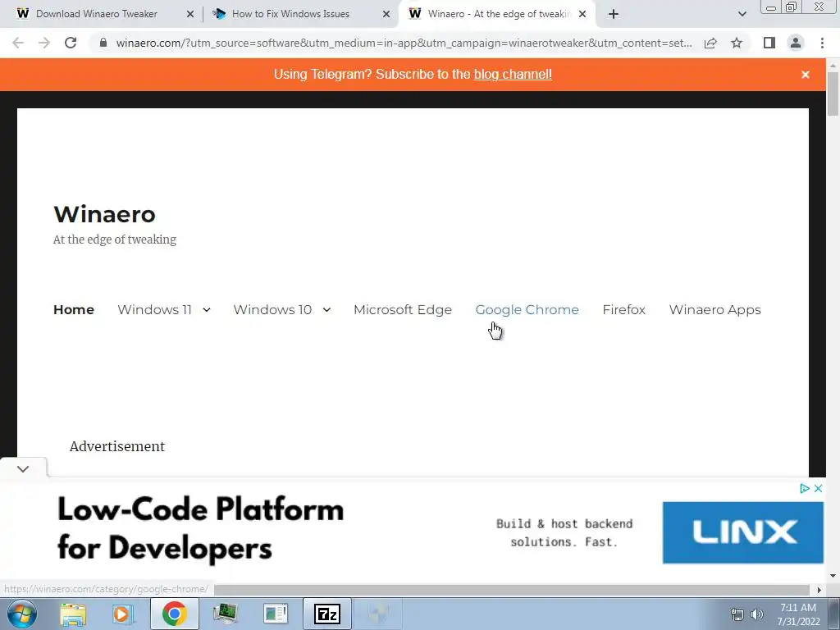Open the Windows 11 menu item
The image size is (840, 630).
(154, 309)
